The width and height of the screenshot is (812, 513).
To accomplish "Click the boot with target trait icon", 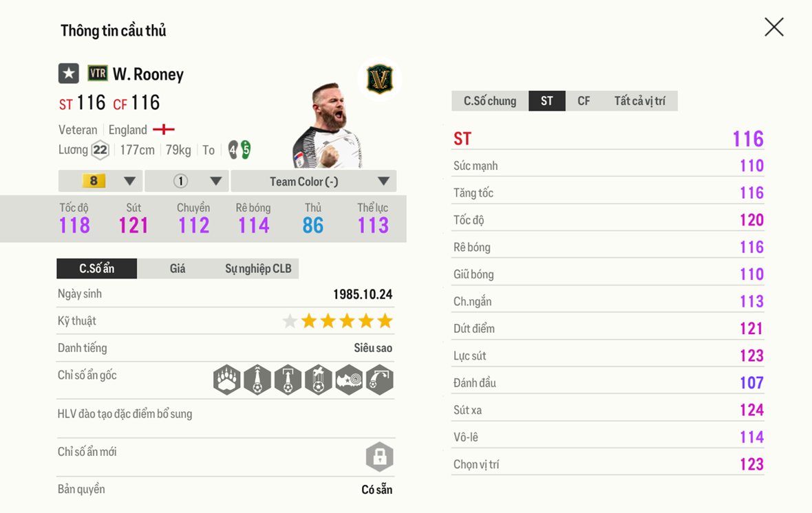I will click(349, 380).
